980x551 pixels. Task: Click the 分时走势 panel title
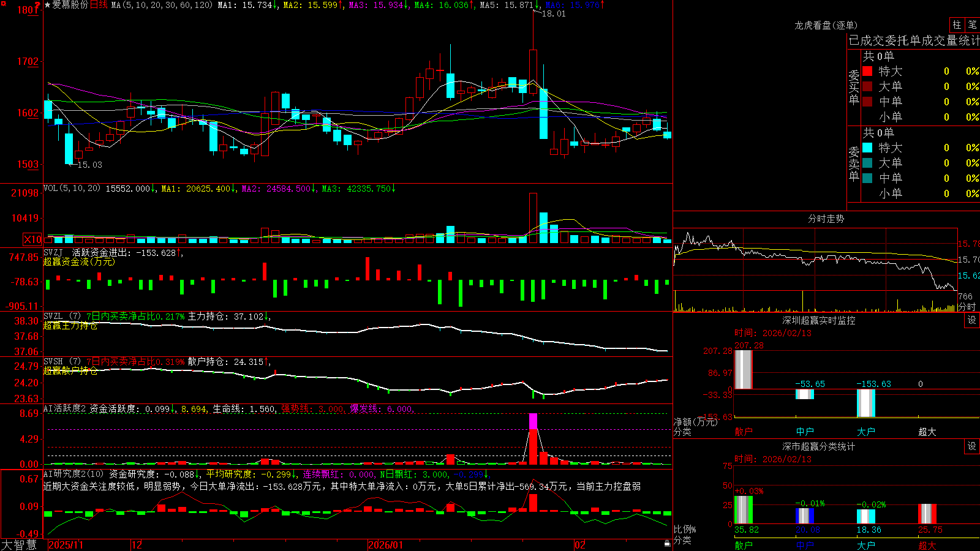[826, 219]
